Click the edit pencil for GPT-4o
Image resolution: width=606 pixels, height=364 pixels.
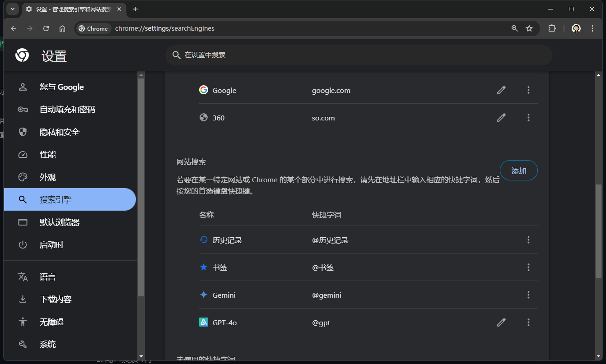[501, 323]
